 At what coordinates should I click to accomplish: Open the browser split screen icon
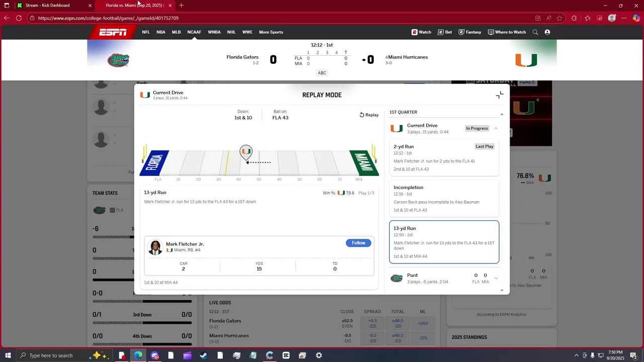[538, 18]
